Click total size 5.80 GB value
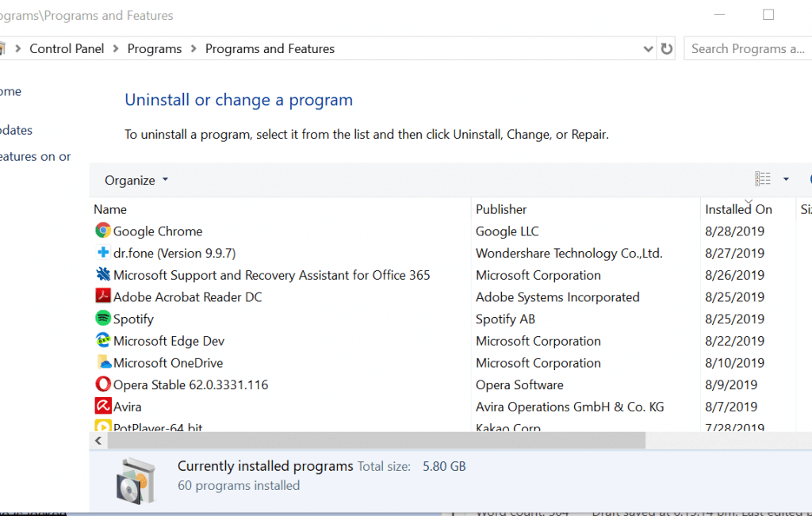The image size is (812, 516). point(444,466)
